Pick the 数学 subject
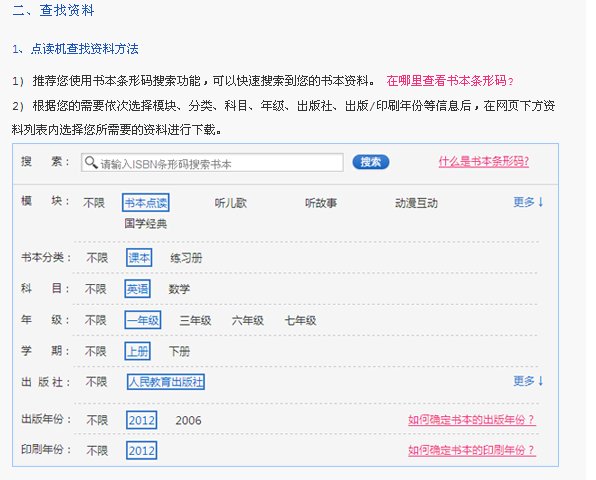Image resolution: width=596 pixels, height=480 pixels. tap(179, 289)
